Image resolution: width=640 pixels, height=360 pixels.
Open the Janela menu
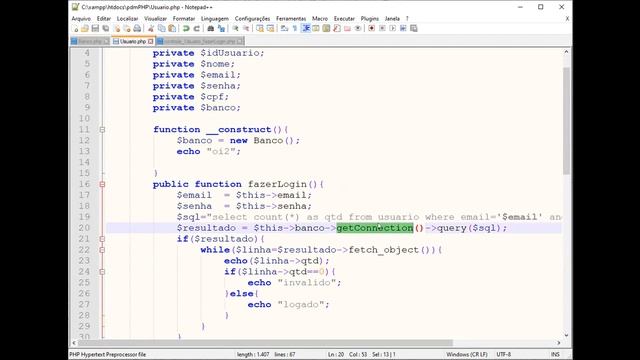(x=392, y=19)
